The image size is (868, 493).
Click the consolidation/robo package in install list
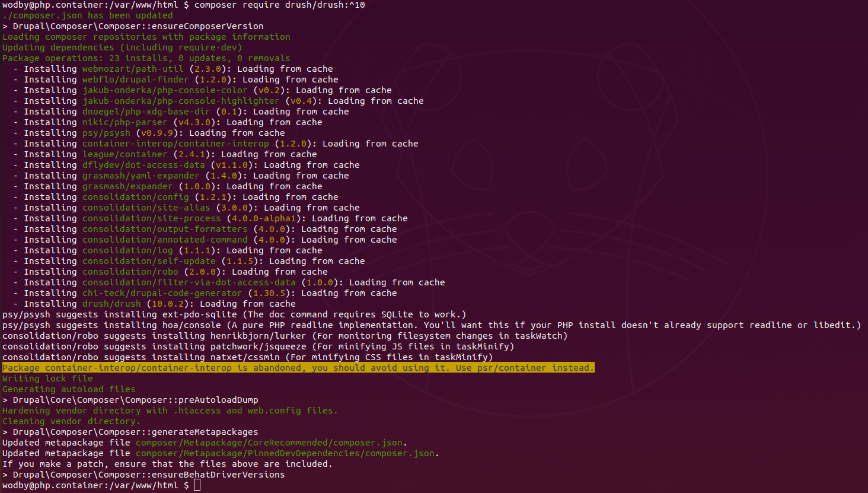(x=130, y=272)
